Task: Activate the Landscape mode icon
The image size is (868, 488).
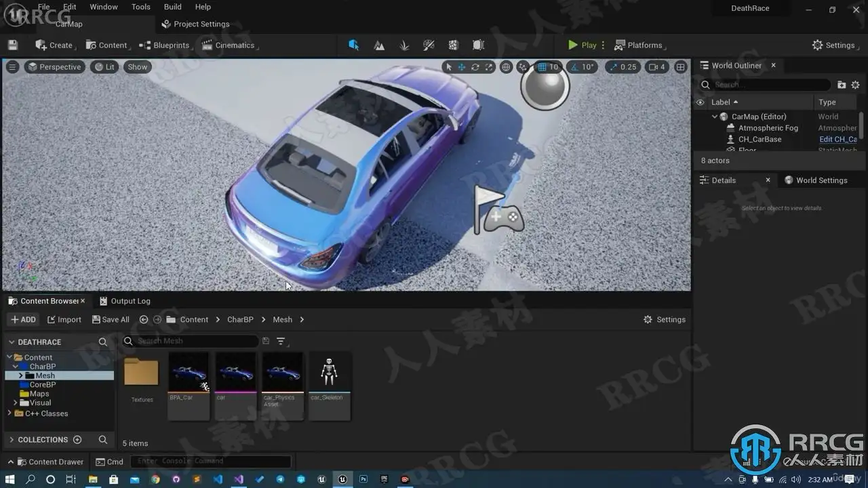Action: click(379, 45)
